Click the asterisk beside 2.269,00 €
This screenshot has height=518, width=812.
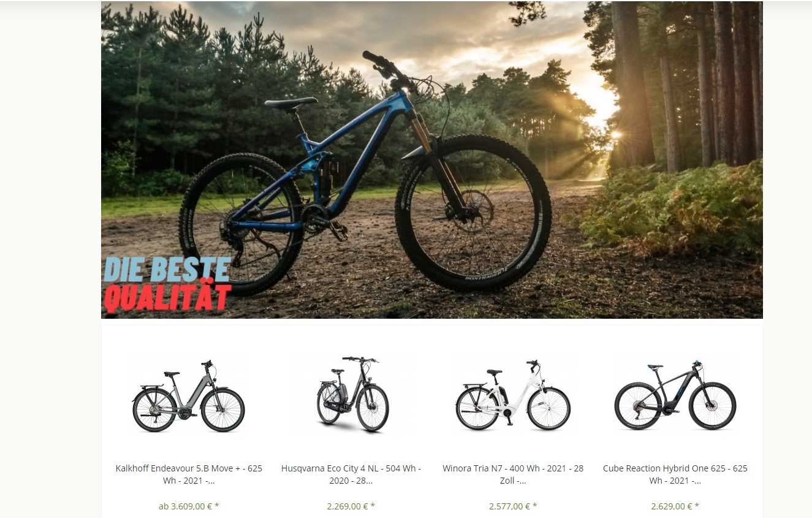(x=373, y=506)
